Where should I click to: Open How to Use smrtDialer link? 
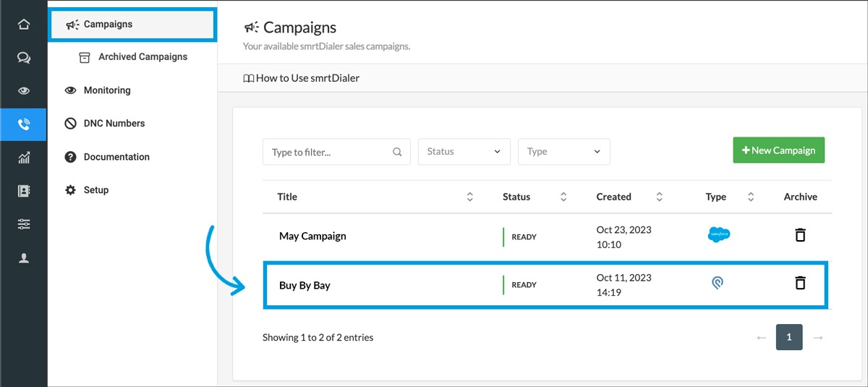301,78
